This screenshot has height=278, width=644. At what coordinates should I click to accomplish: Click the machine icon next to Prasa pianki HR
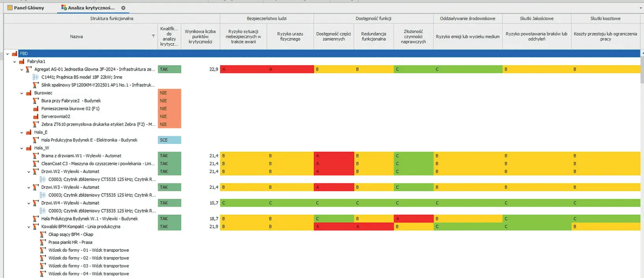(43, 242)
